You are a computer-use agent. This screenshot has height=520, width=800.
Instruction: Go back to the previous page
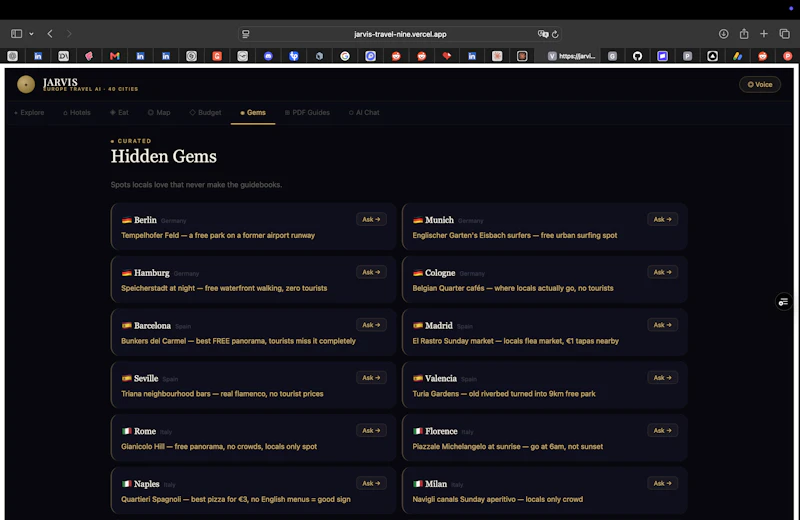50,34
